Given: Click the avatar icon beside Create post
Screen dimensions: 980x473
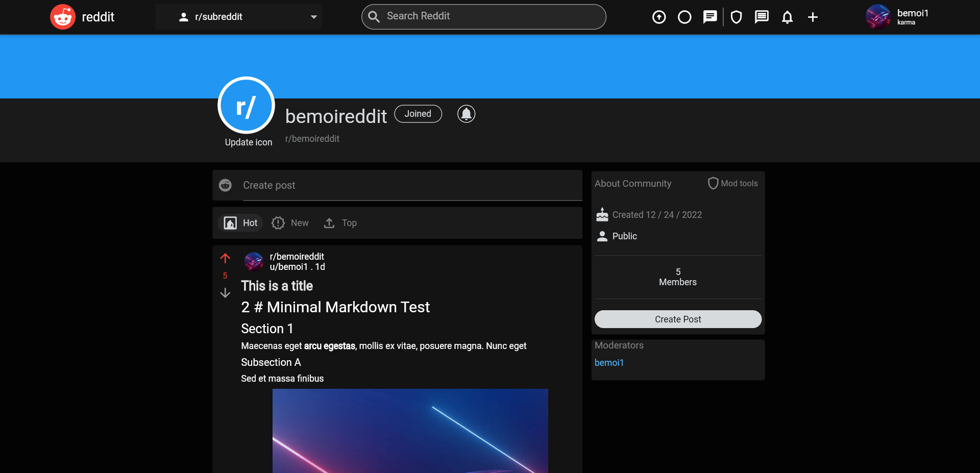Looking at the screenshot, I should (x=225, y=185).
